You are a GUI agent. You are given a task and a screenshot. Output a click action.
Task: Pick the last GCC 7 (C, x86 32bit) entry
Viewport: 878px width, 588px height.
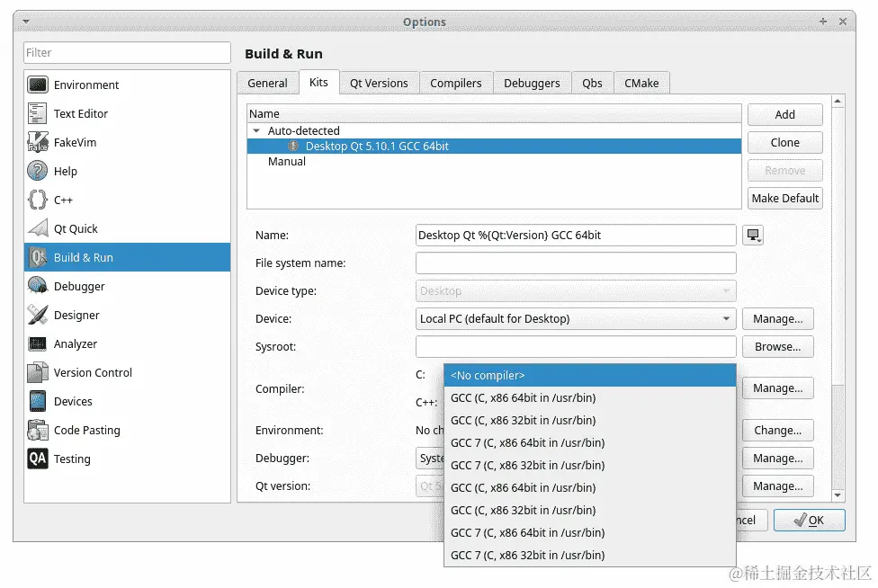click(589, 555)
